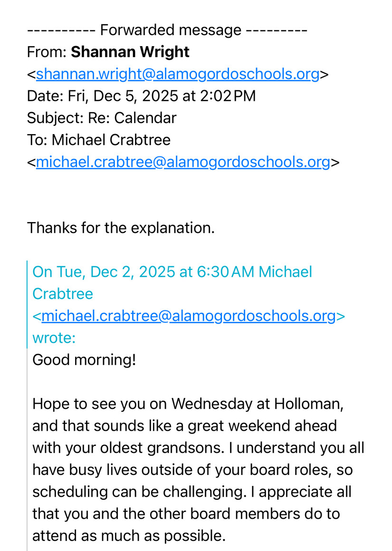Viewport: 392px width, 551px height.
Task: Click the Good morning! greeting
Action: point(84,359)
